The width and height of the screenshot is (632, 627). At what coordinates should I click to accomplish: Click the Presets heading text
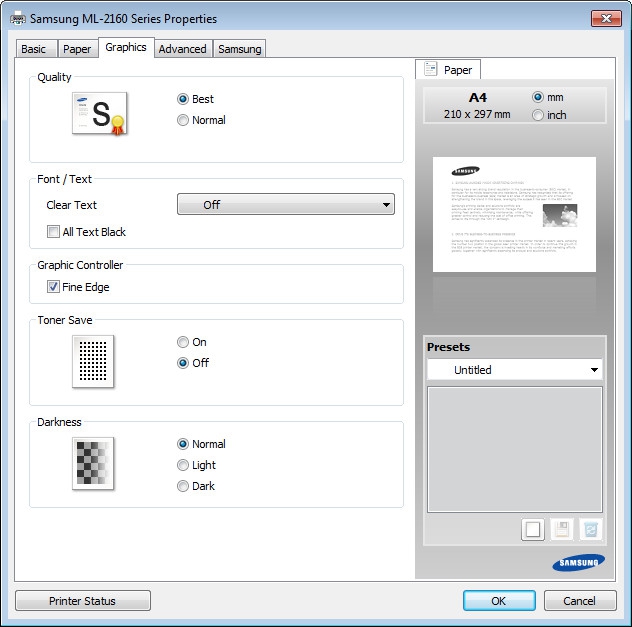point(448,347)
